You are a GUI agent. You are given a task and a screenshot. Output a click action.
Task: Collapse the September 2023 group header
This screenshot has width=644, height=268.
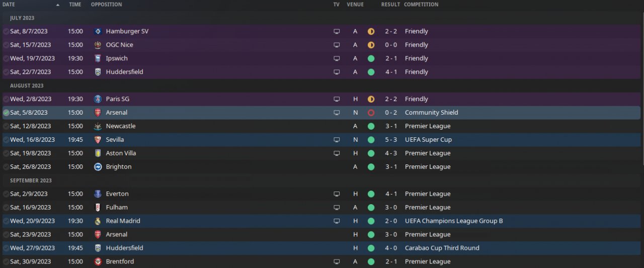[x=31, y=181]
